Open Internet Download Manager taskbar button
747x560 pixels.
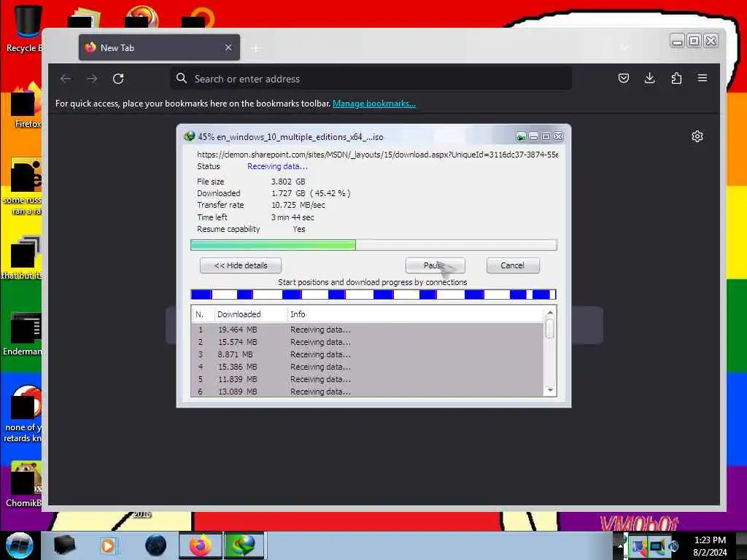tap(244, 545)
